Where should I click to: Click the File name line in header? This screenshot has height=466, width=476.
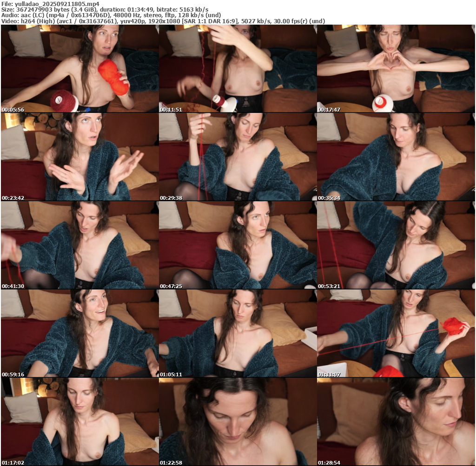(50, 3)
